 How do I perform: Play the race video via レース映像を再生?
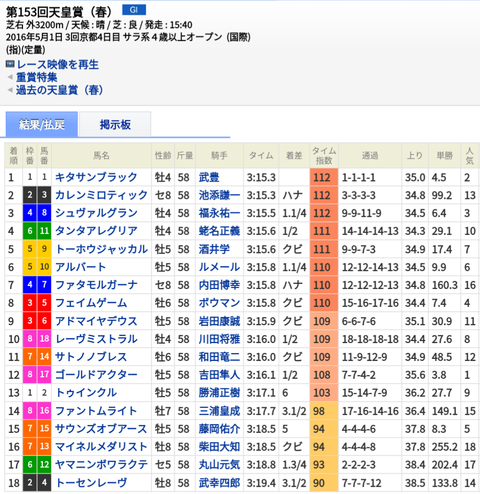[58, 64]
